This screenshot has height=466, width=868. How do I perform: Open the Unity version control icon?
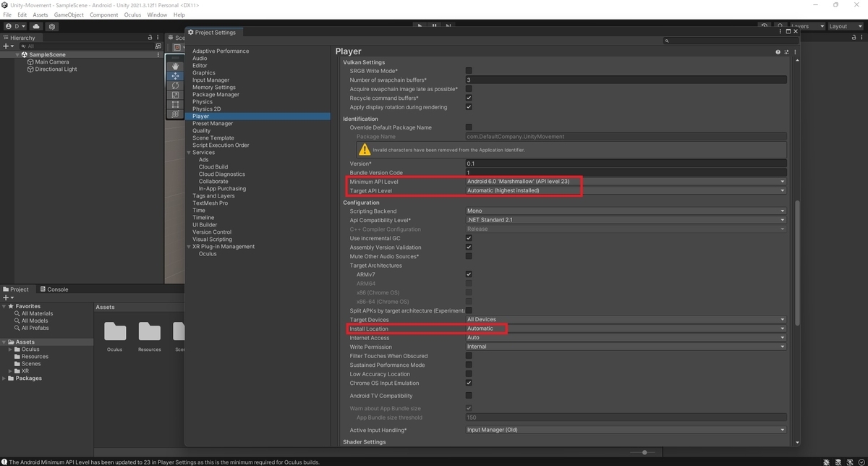tap(53, 26)
